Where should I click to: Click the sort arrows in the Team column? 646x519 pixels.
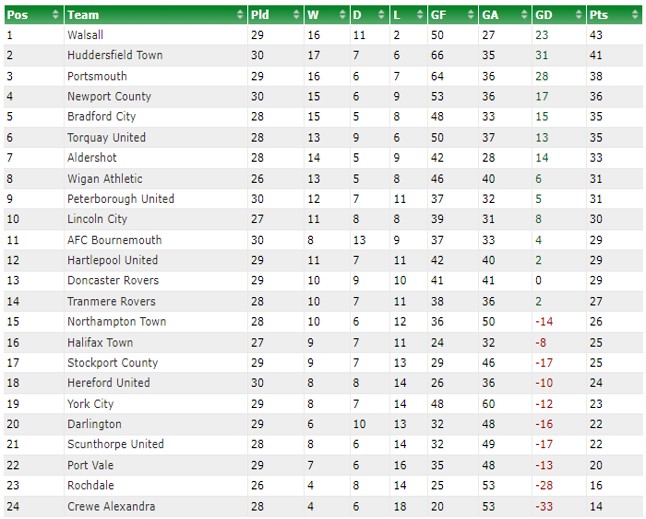click(240, 15)
